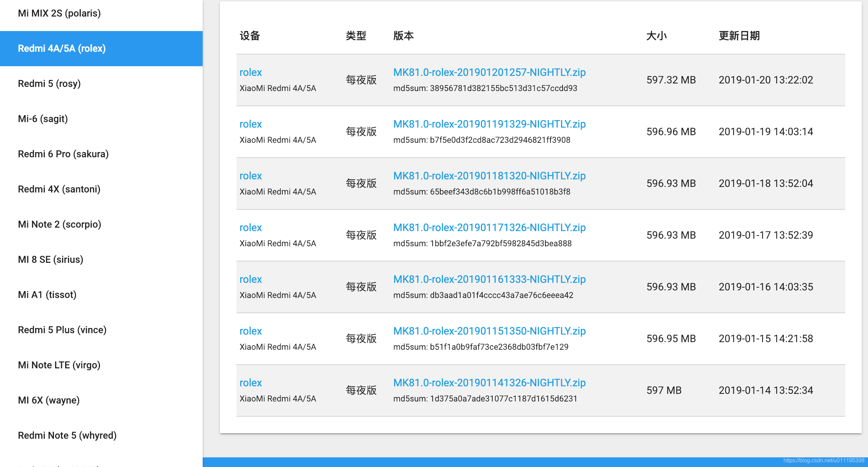
Task: Click 每夜版 type in 201901141326 row
Action: [x=361, y=390]
